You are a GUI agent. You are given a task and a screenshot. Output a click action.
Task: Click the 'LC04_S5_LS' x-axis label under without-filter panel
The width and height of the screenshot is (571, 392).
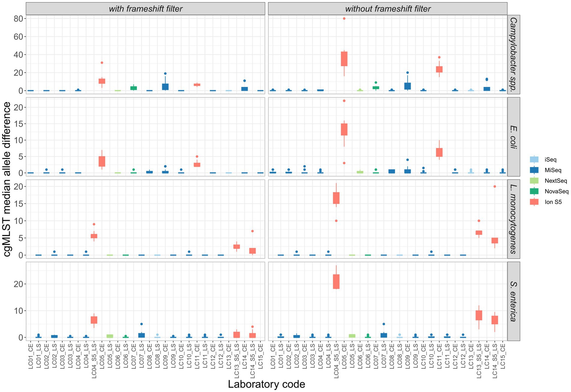[x=336, y=361]
